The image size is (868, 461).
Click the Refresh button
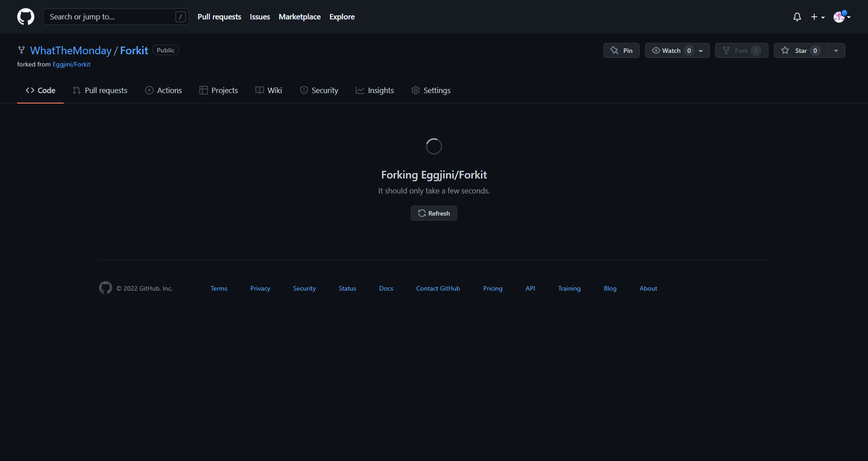pyautogui.click(x=434, y=213)
